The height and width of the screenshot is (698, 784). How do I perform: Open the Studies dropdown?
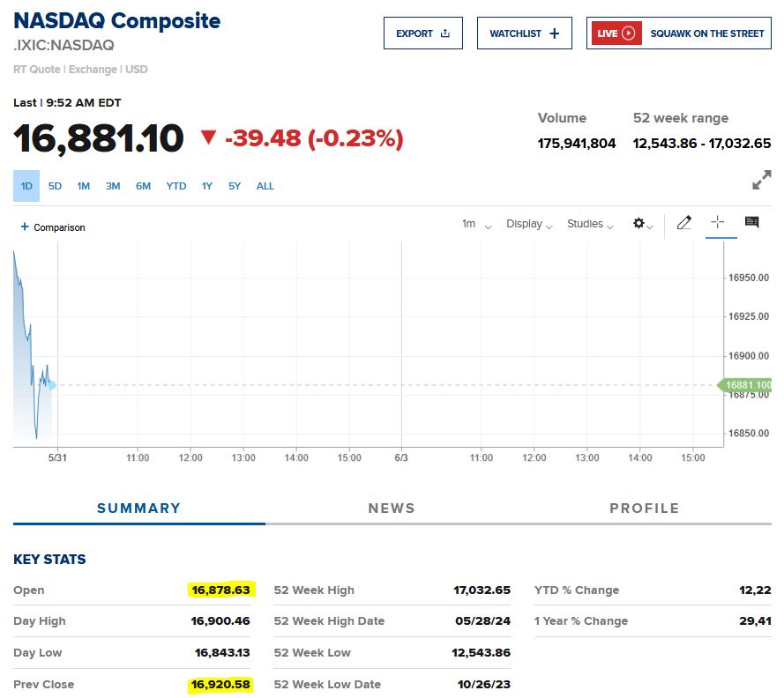pos(590,224)
